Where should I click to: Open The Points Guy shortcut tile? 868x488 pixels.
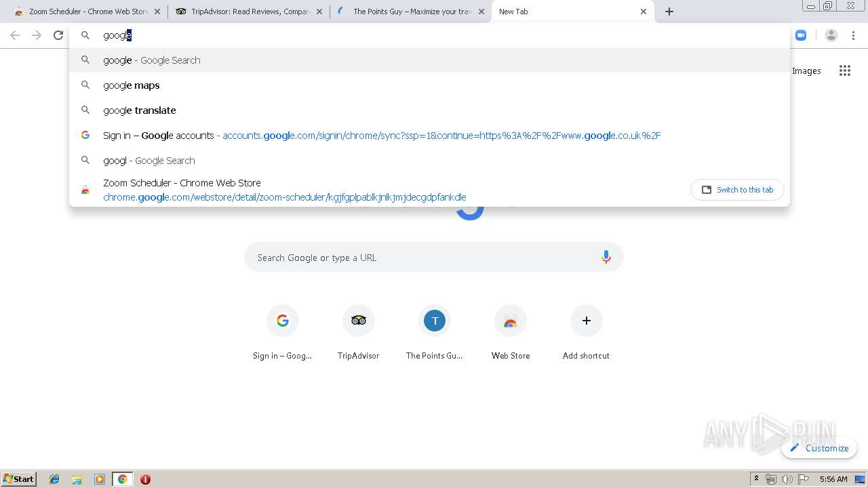pos(435,332)
